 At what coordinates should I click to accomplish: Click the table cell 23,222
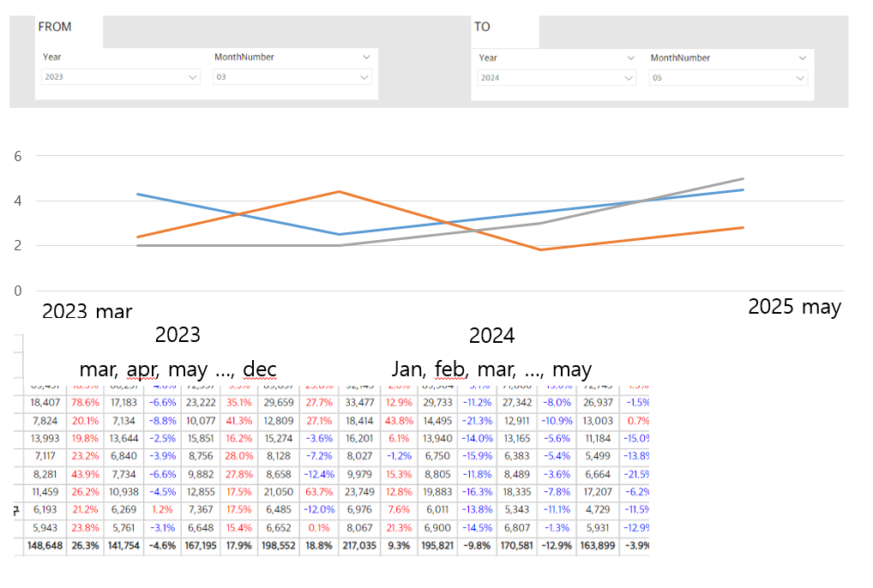point(201,402)
